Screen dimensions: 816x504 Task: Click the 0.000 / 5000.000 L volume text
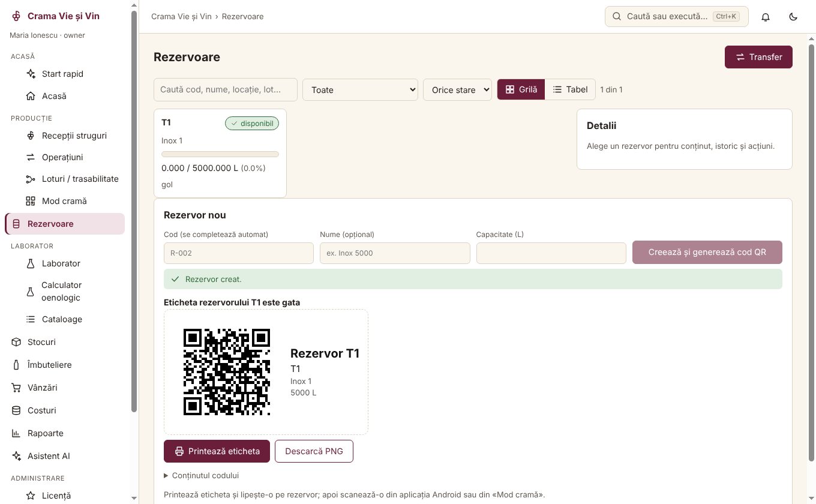(x=200, y=168)
